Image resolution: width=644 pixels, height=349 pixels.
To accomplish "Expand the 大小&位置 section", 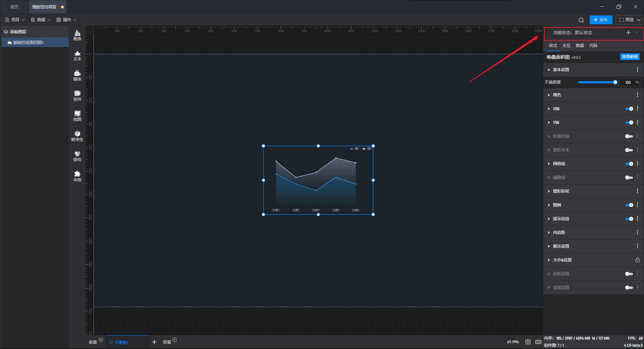I will tap(549, 260).
